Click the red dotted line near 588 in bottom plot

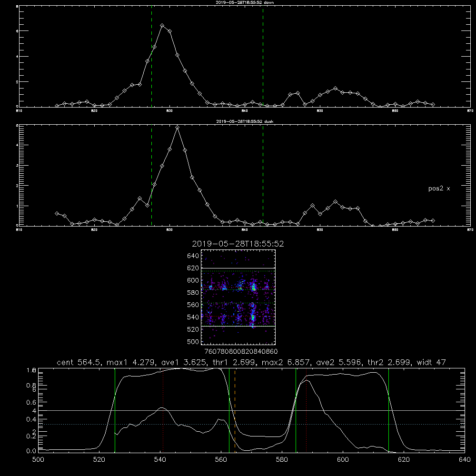[306, 410]
